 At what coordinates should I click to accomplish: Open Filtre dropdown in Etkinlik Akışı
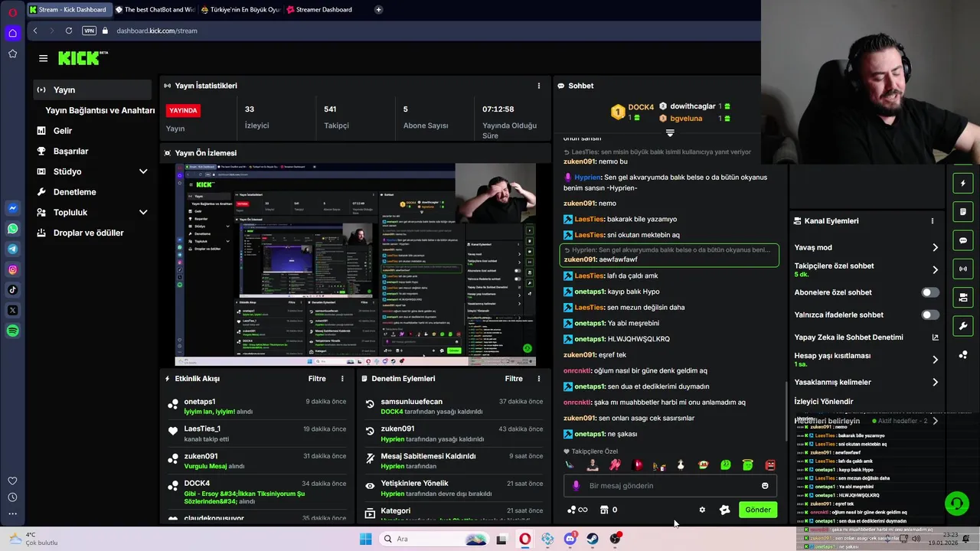click(x=317, y=379)
